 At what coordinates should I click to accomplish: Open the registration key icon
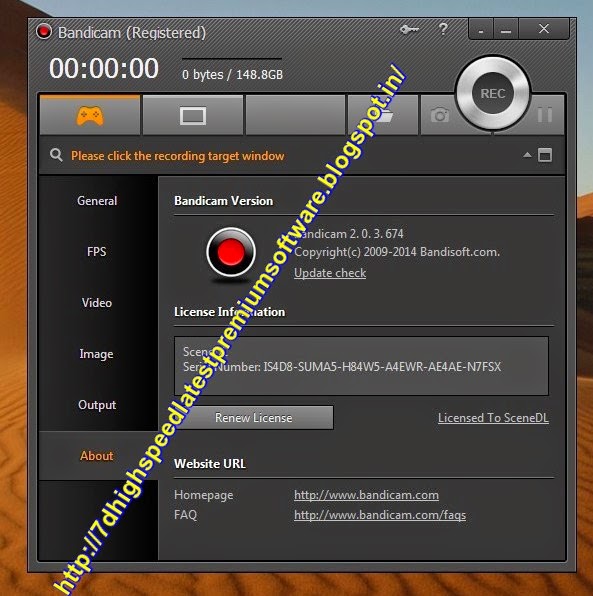pyautogui.click(x=409, y=29)
